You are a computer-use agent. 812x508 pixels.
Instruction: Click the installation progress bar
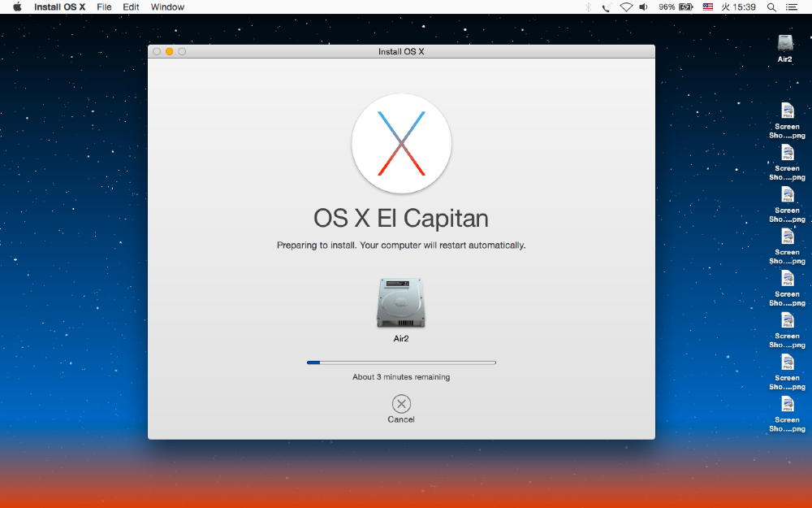401,363
